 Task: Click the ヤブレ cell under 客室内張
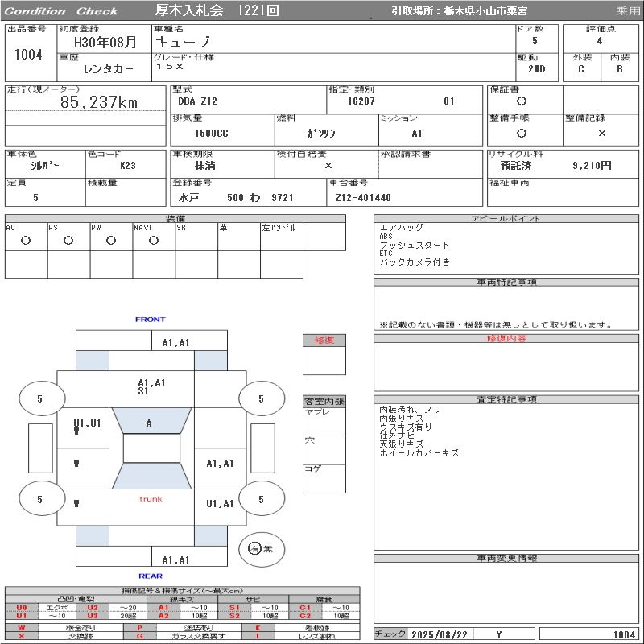coord(324,421)
